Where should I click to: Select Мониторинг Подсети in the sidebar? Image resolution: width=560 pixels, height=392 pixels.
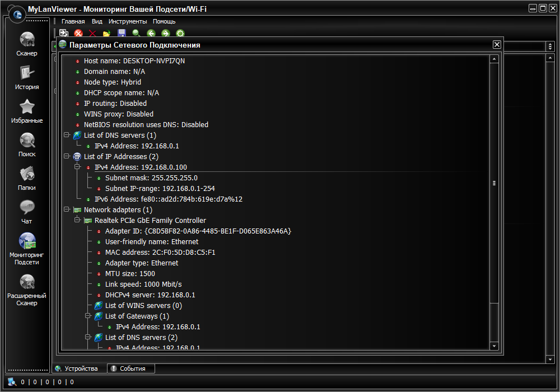(27, 249)
